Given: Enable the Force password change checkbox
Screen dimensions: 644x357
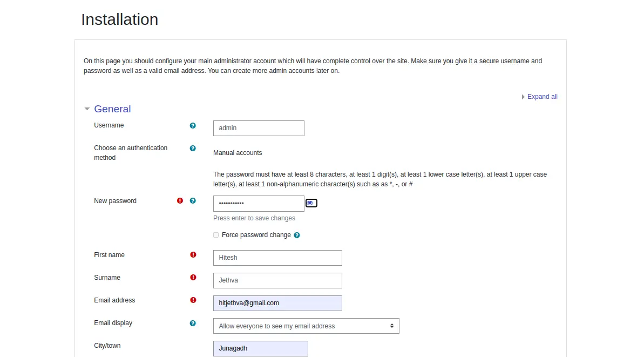Looking at the screenshot, I should (216, 235).
